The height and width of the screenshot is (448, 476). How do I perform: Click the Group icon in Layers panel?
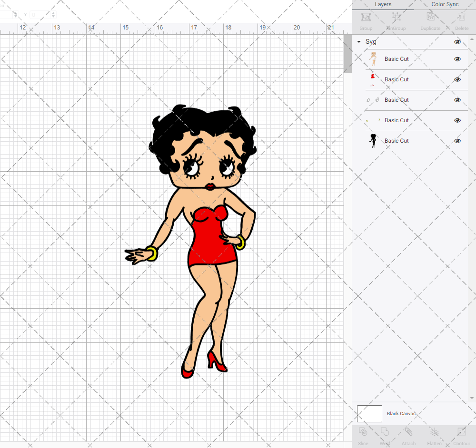tap(366, 17)
